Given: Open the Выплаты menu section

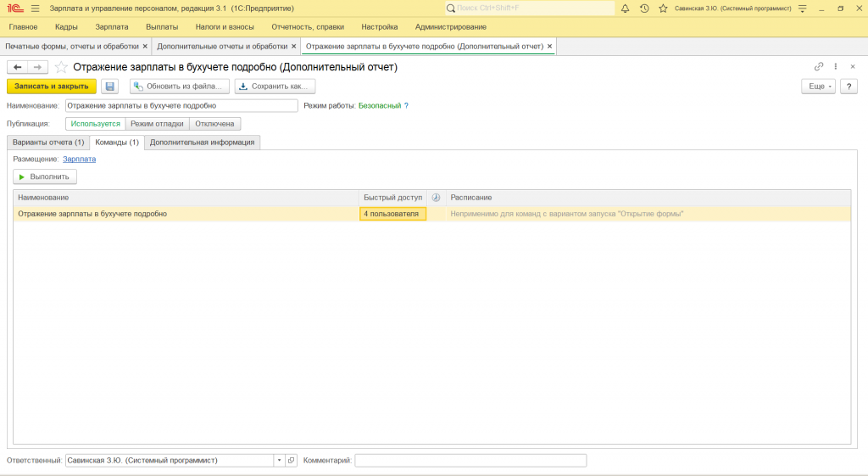Looking at the screenshot, I should [162, 27].
